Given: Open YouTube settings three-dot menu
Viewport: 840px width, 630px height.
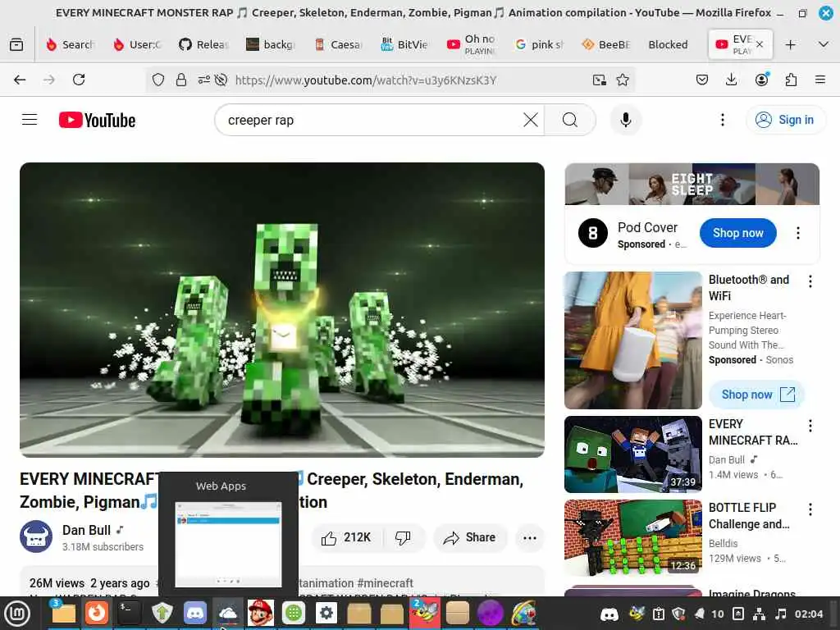Looking at the screenshot, I should [x=722, y=120].
